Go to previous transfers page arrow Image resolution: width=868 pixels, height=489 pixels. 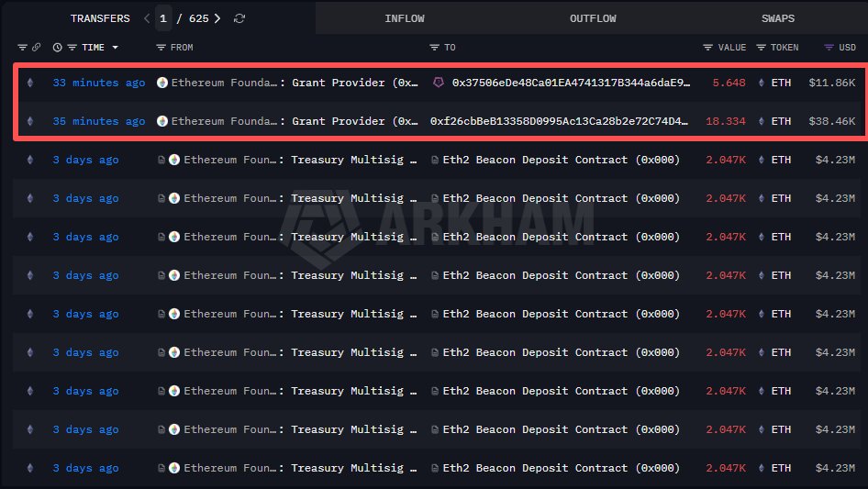pyautogui.click(x=147, y=18)
